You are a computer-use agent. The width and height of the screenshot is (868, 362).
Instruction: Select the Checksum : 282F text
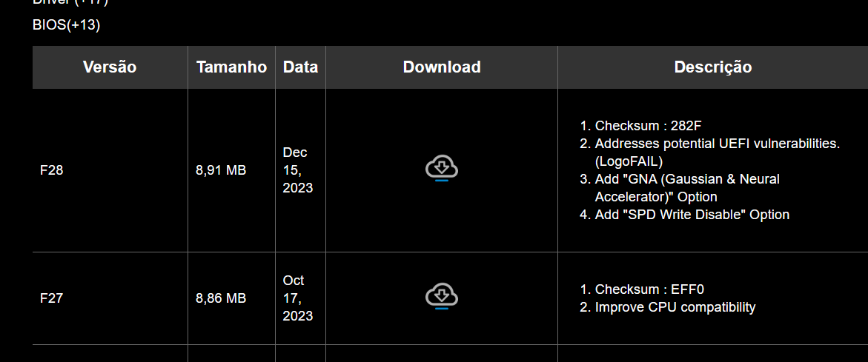click(649, 125)
